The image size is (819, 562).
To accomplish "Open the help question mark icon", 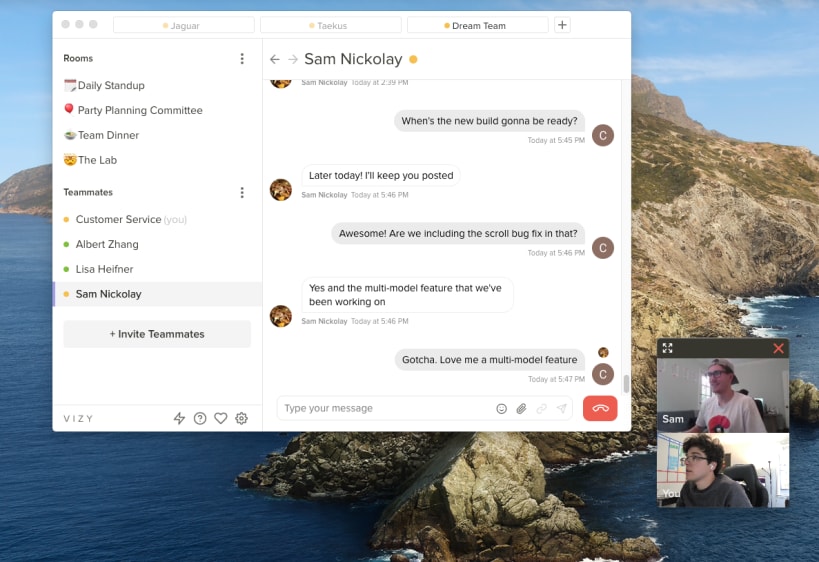I will point(200,418).
